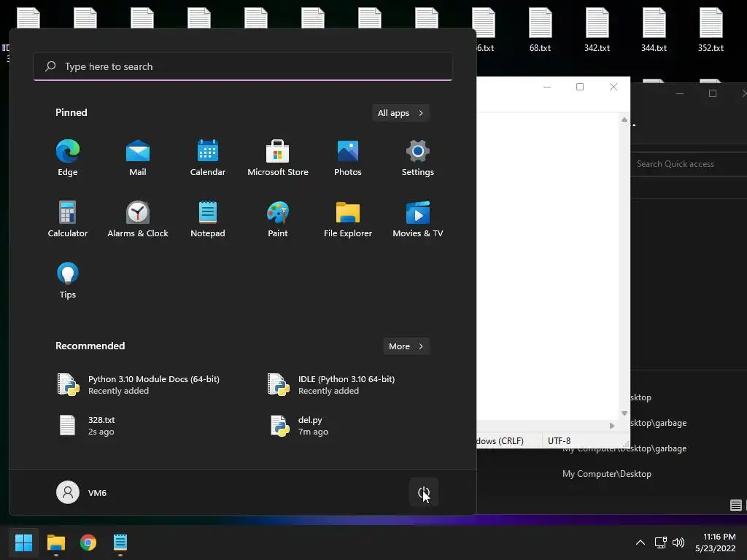
Task: Open Microsoft Store from Start menu
Action: 278,157
